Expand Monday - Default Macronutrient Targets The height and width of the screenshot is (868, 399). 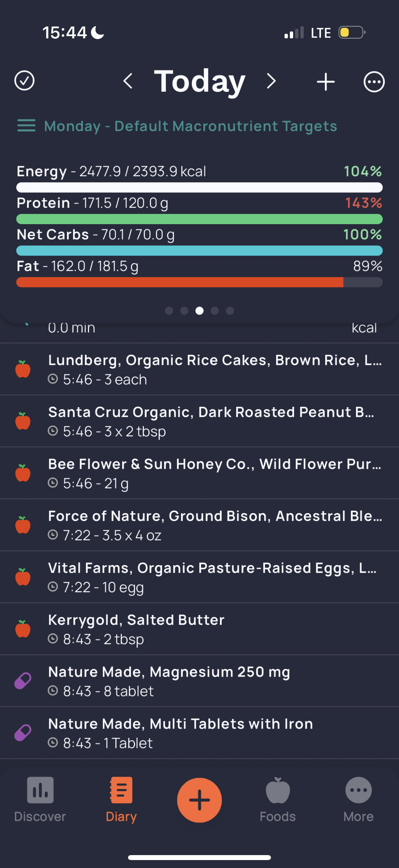(190, 126)
